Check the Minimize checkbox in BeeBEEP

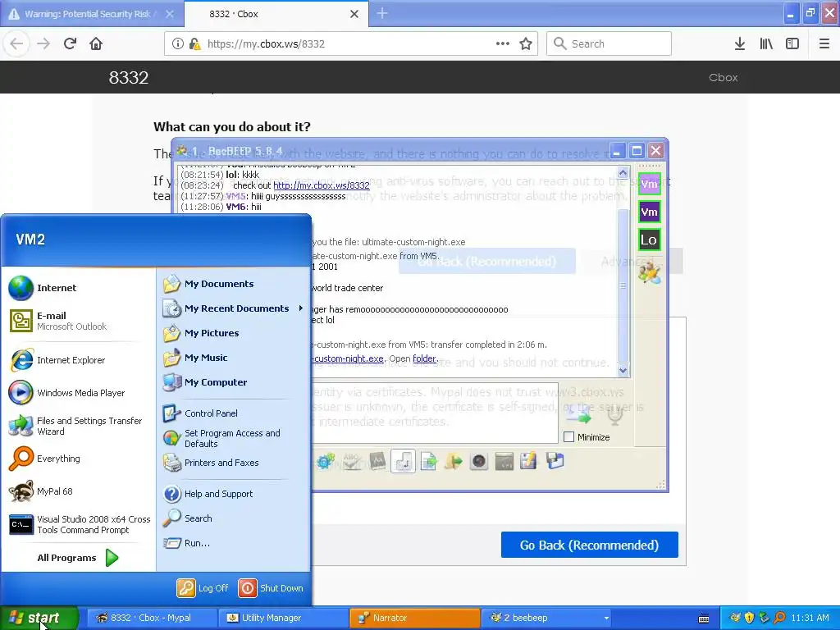pyautogui.click(x=569, y=437)
